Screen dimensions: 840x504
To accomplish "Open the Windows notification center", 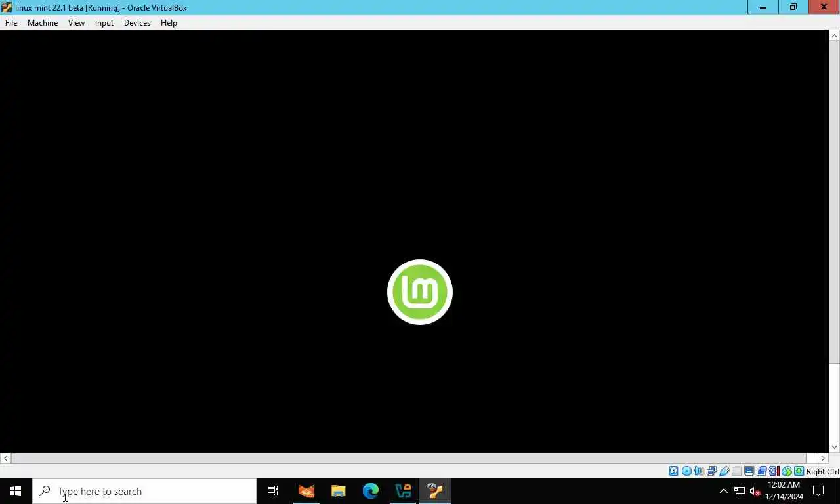I will 818,491.
